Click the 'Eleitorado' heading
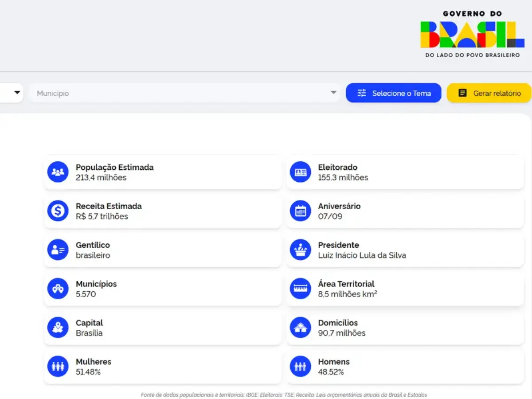 click(338, 168)
